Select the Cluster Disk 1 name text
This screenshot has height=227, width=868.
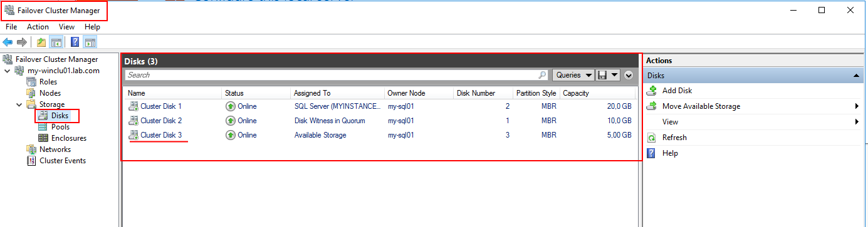coord(161,106)
